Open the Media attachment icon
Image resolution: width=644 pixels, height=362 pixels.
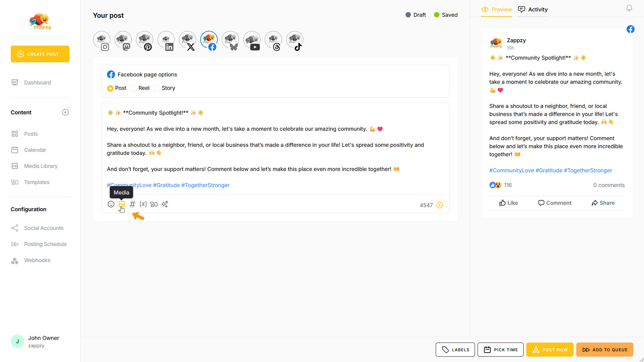tap(122, 204)
